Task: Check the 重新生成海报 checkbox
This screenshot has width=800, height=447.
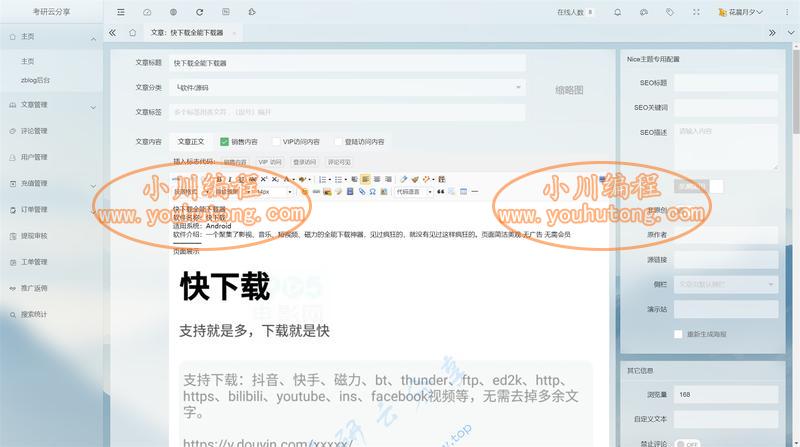Action: tap(678, 334)
